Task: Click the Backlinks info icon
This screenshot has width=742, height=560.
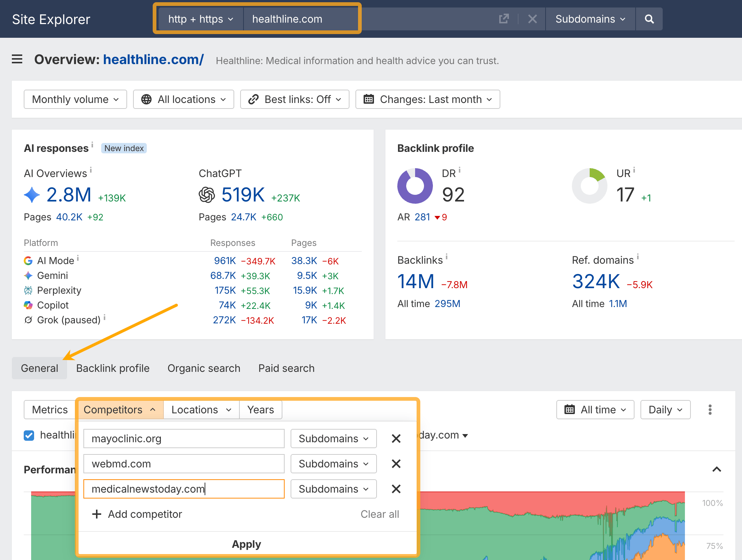Action: pos(447,256)
